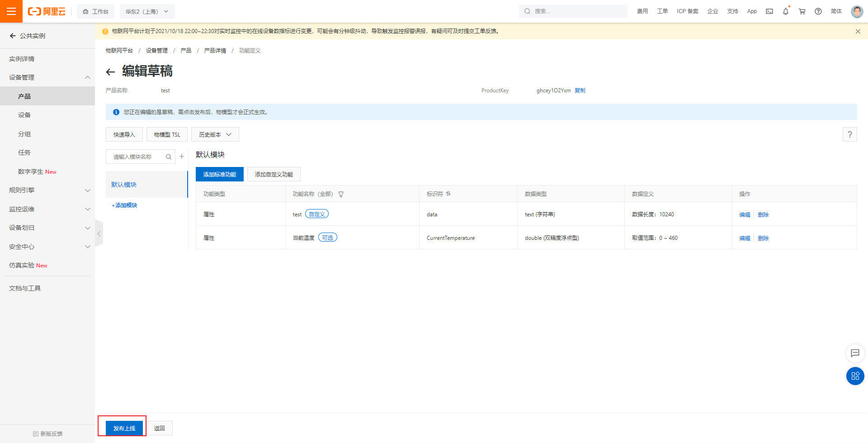Click 发布上线 publish button
The width and height of the screenshot is (868, 443).
[124, 428]
